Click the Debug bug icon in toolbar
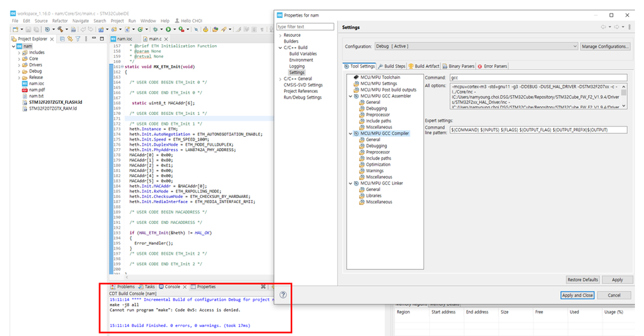Viewport: 644px width, 336px height. pos(155,30)
